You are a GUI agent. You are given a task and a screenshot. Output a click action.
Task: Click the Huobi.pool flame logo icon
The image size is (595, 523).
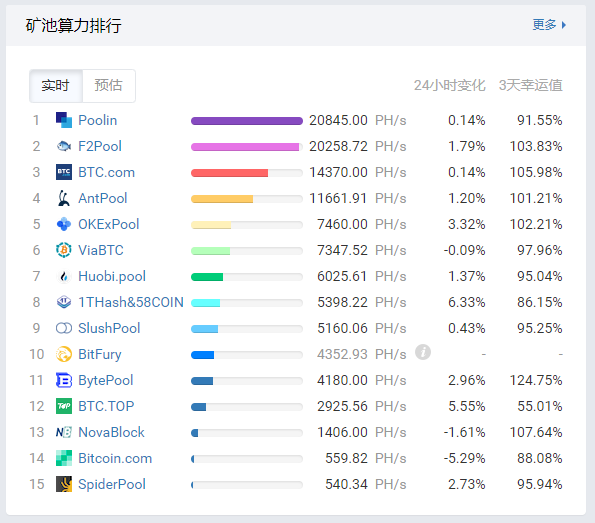coord(64,276)
